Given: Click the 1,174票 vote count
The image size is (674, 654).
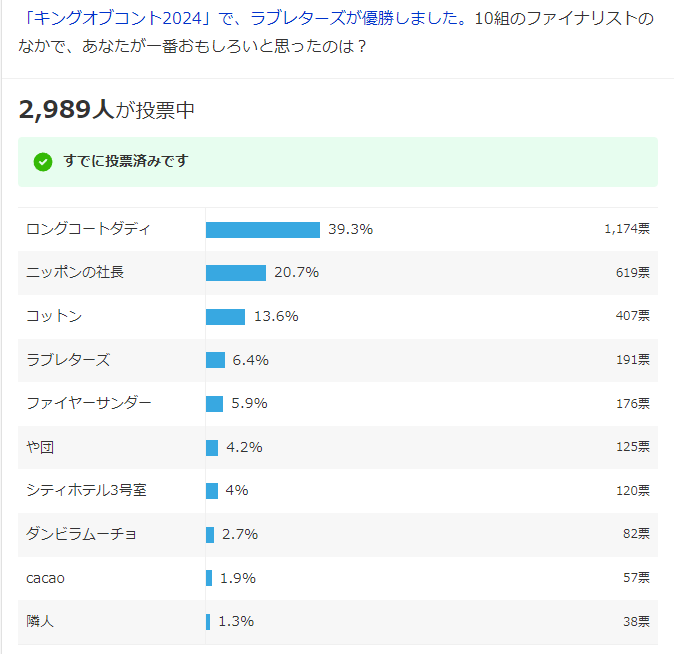Looking at the screenshot, I should coord(627,229).
